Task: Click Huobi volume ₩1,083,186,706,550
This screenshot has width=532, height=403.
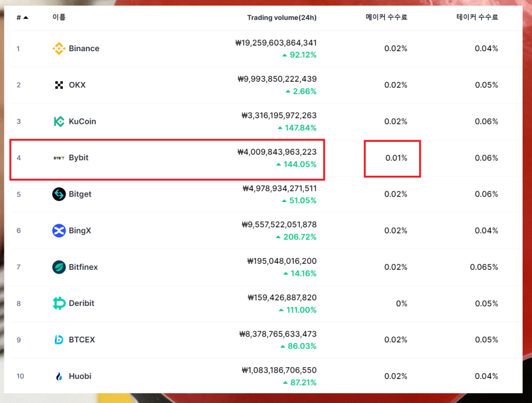Action: [x=279, y=370]
